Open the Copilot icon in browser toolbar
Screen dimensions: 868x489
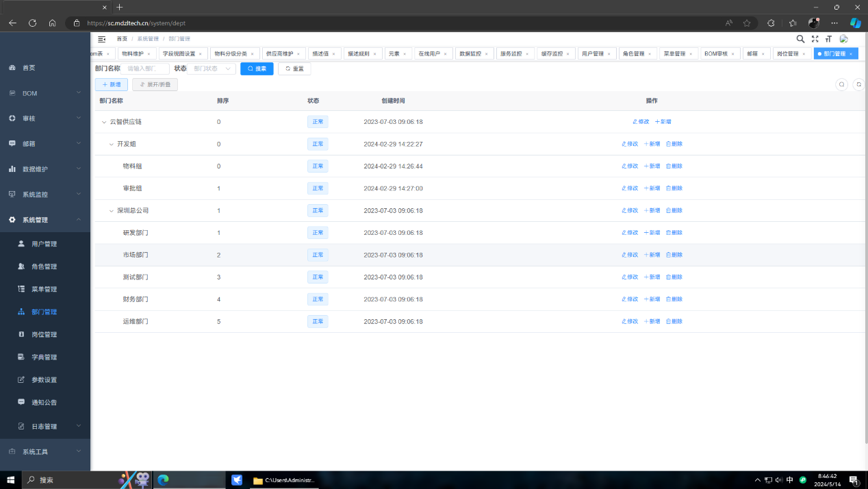(855, 23)
